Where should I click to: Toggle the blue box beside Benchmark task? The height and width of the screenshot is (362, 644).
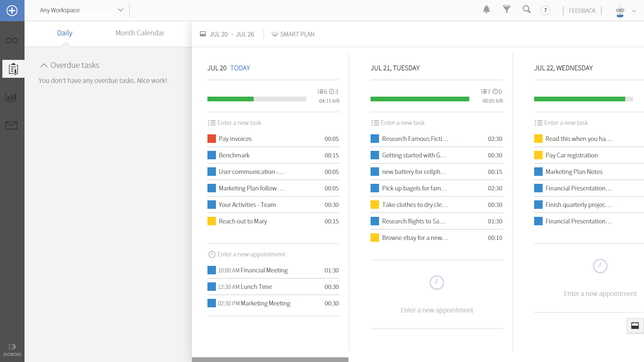coord(212,155)
